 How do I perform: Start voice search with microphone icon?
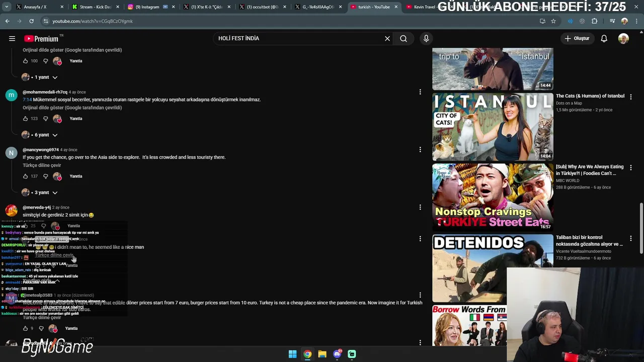(x=426, y=39)
